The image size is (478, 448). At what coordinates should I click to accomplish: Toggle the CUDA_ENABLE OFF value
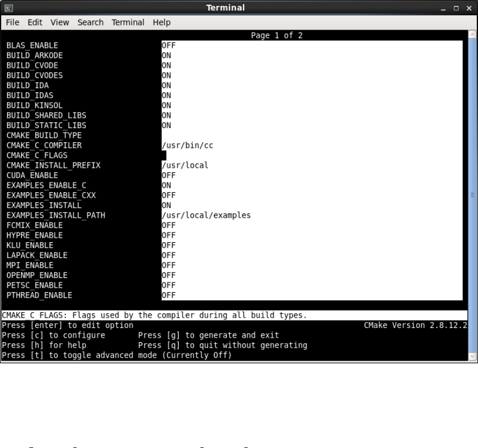tap(168, 175)
